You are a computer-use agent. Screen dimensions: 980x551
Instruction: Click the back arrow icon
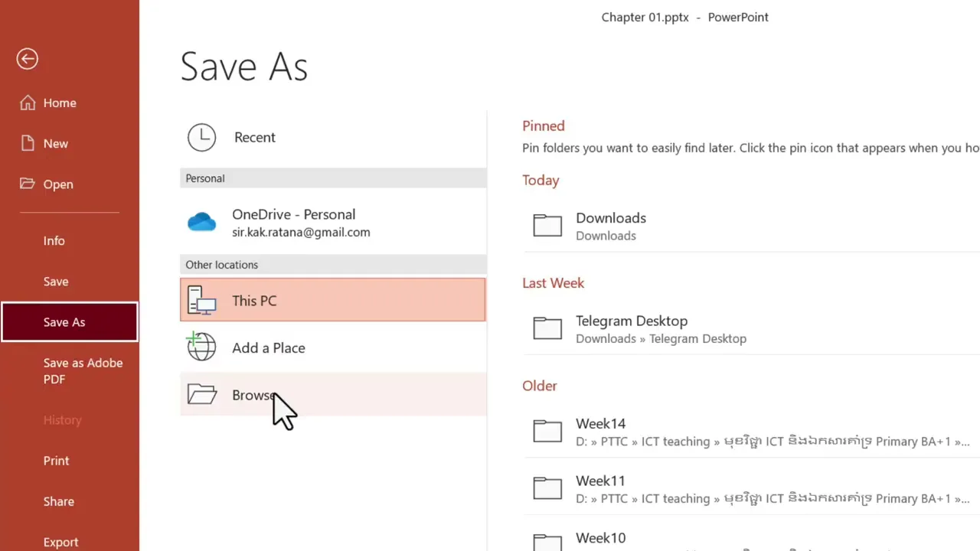tap(28, 59)
